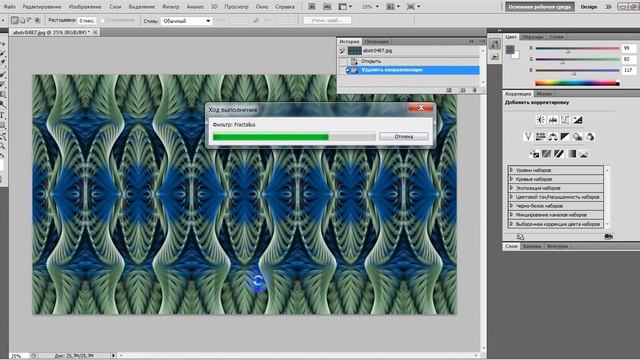Add a Vibrance adjustment layer
640x360 pixels.
(528, 137)
